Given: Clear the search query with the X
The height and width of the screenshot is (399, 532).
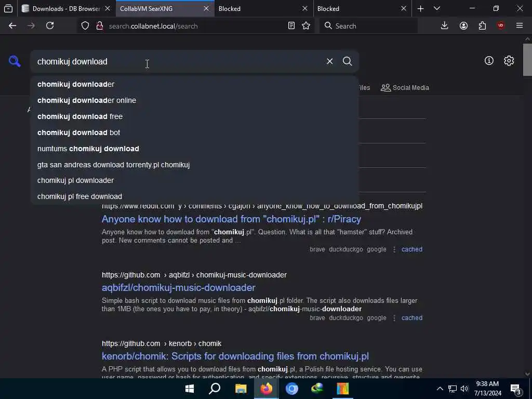Looking at the screenshot, I should coord(329,61).
